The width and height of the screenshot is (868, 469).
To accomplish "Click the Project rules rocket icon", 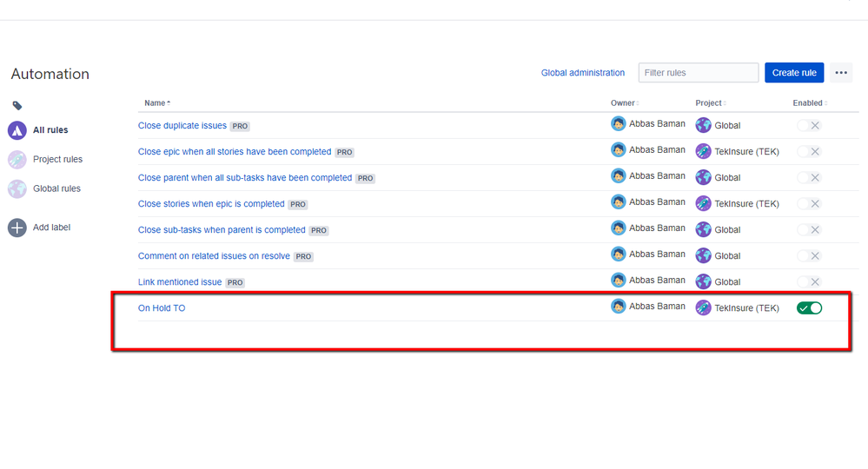I will coord(17,159).
